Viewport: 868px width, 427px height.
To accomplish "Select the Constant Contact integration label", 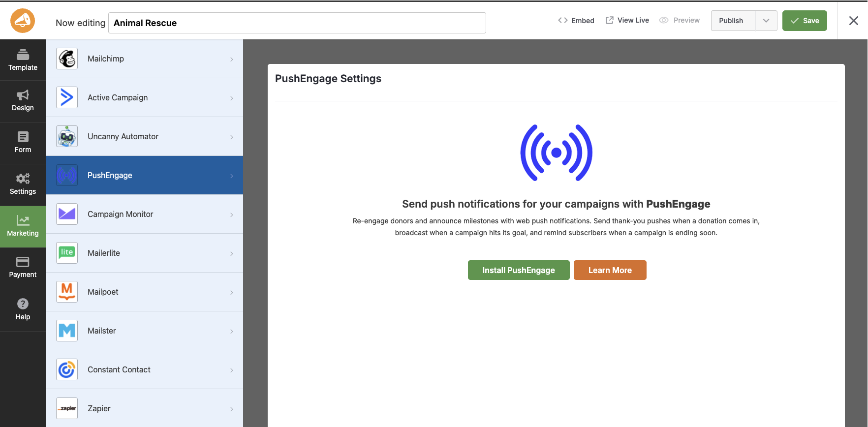I will pos(119,369).
